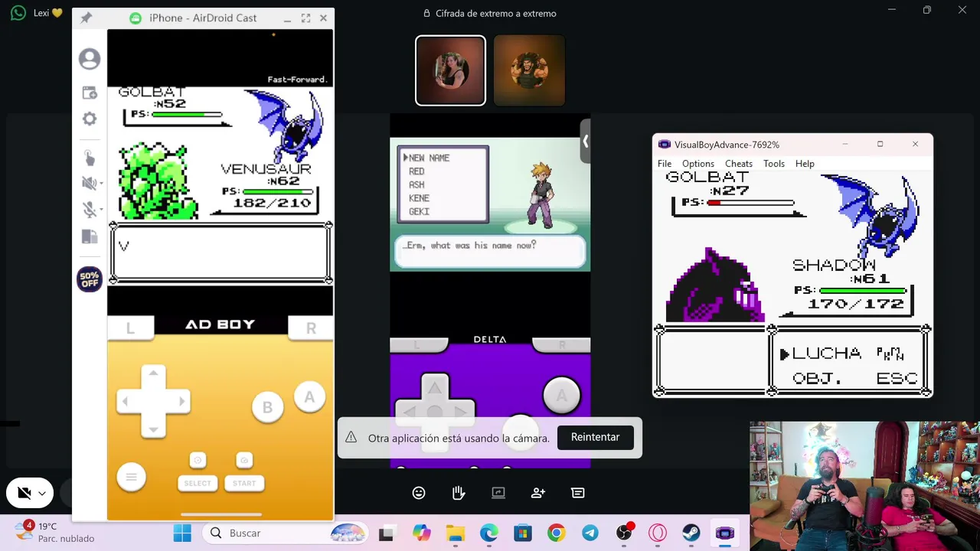Viewport: 980px width, 551px height.
Task: Open Steam from the taskbar
Action: (691, 533)
